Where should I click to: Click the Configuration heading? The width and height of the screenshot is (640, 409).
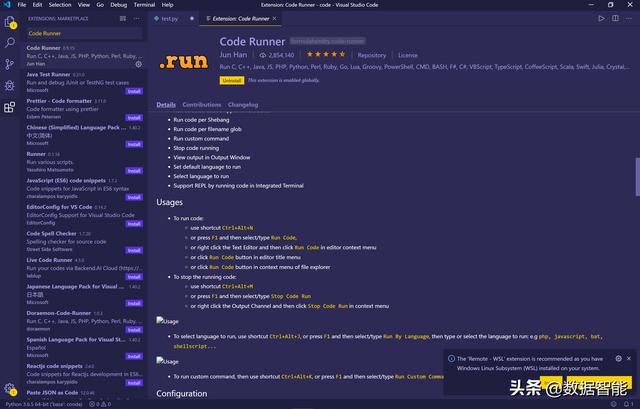(182, 393)
